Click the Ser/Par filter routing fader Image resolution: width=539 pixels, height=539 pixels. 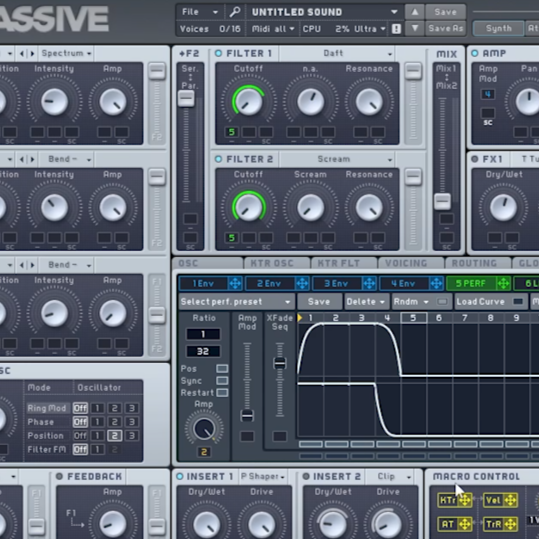186,99
